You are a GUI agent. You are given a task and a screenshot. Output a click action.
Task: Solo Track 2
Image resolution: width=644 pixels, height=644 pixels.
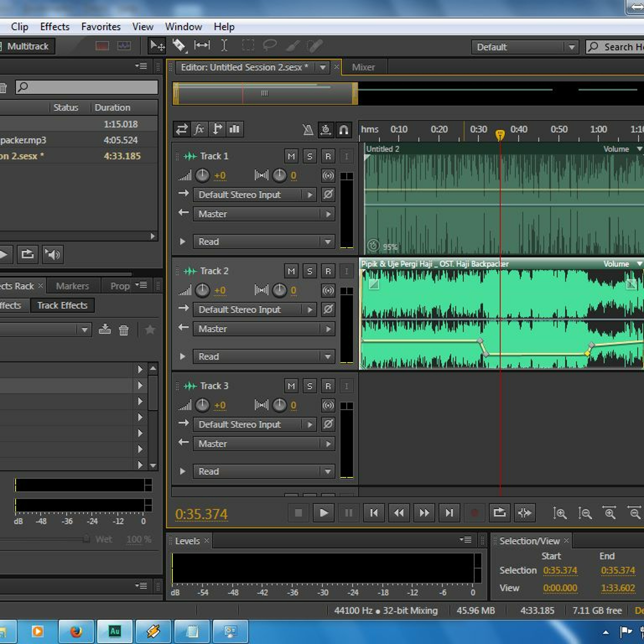[x=310, y=271]
